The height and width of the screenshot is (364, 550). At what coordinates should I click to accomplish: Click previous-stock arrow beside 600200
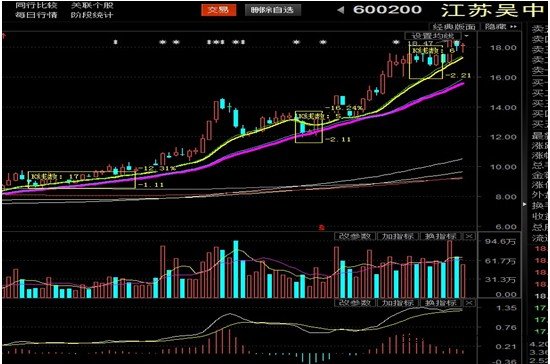[x=340, y=10]
